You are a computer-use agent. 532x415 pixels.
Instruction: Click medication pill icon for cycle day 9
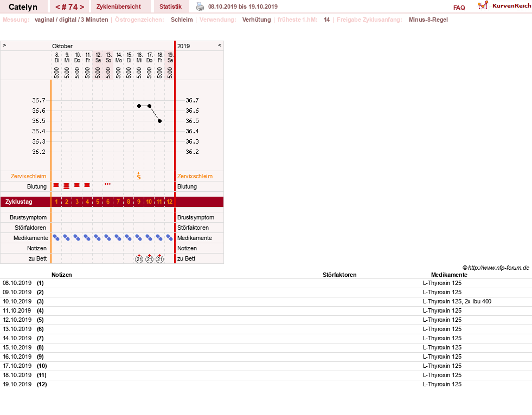click(139, 238)
